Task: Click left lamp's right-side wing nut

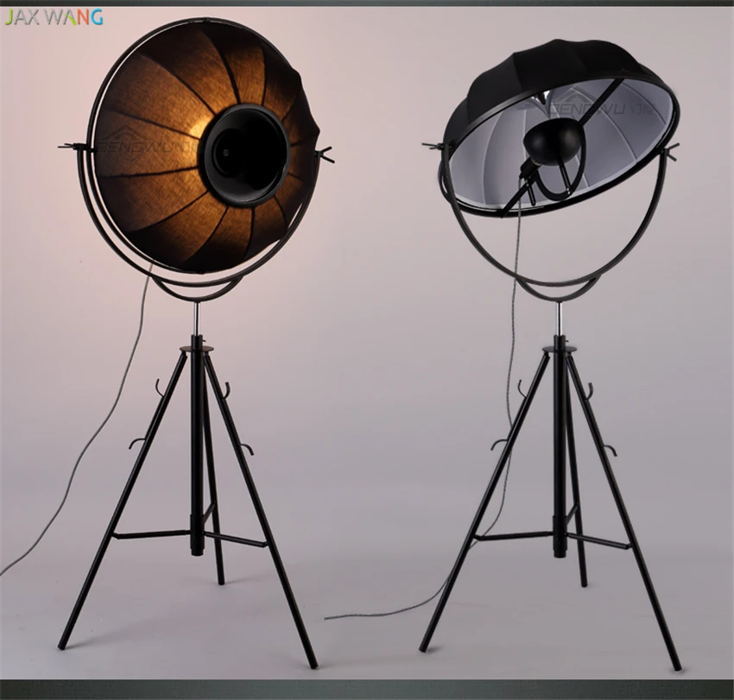Action: coord(326,154)
